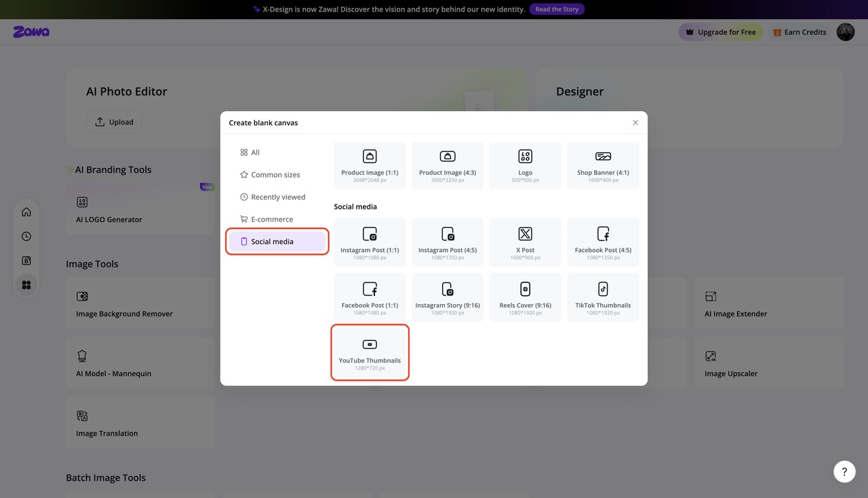This screenshot has height=498, width=868.
Task: Select the Facebook Post (1:1) preset
Action: coord(370,297)
